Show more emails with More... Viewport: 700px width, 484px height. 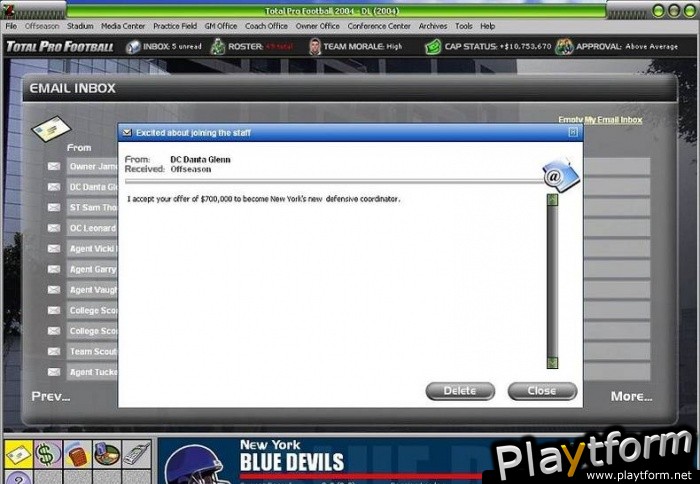[x=632, y=396]
